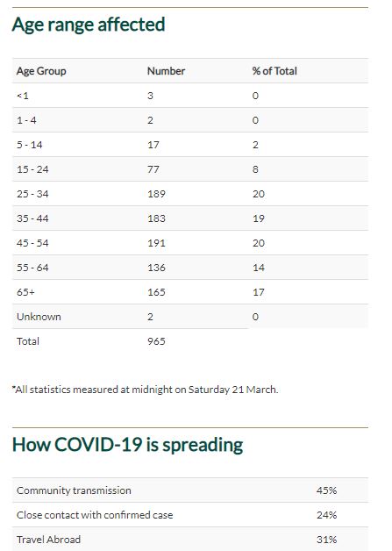Click the 'Age range affected' heading

(89, 25)
